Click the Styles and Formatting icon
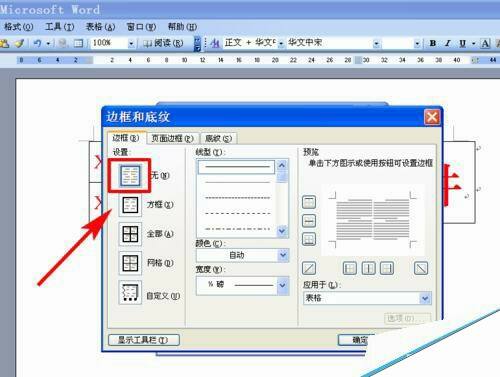The width and height of the screenshot is (500, 377). point(215,43)
